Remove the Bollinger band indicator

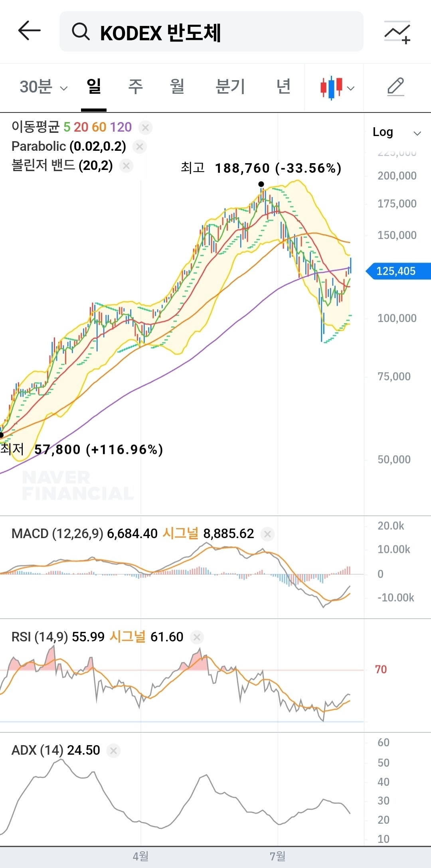(126, 166)
